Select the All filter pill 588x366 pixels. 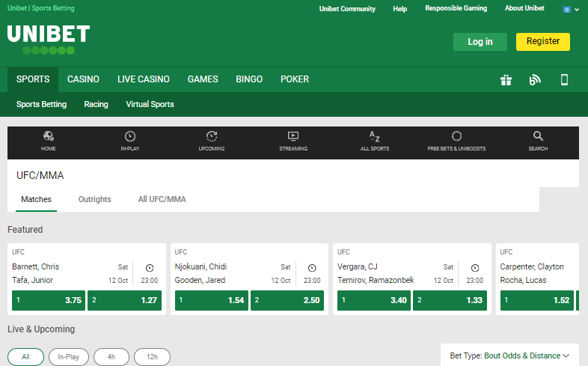(x=26, y=357)
